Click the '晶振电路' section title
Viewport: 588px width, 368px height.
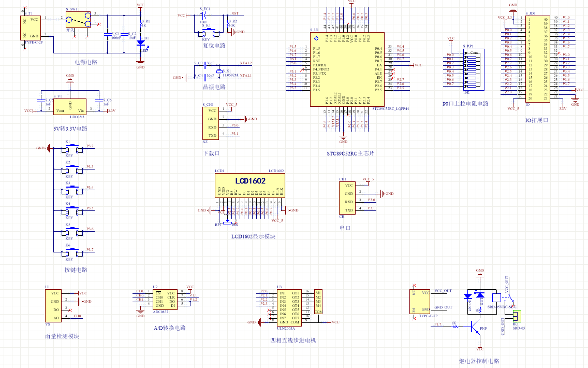point(214,87)
